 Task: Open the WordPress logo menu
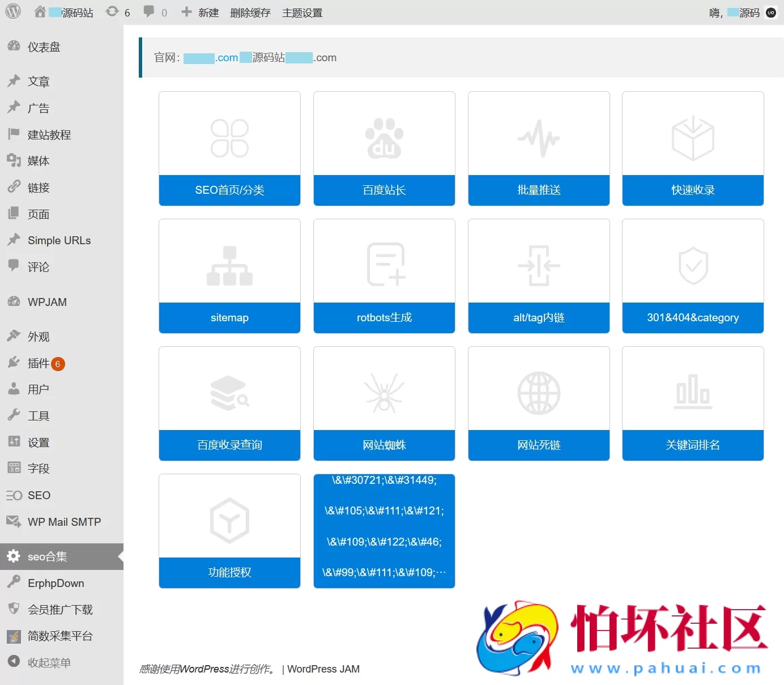tap(12, 12)
